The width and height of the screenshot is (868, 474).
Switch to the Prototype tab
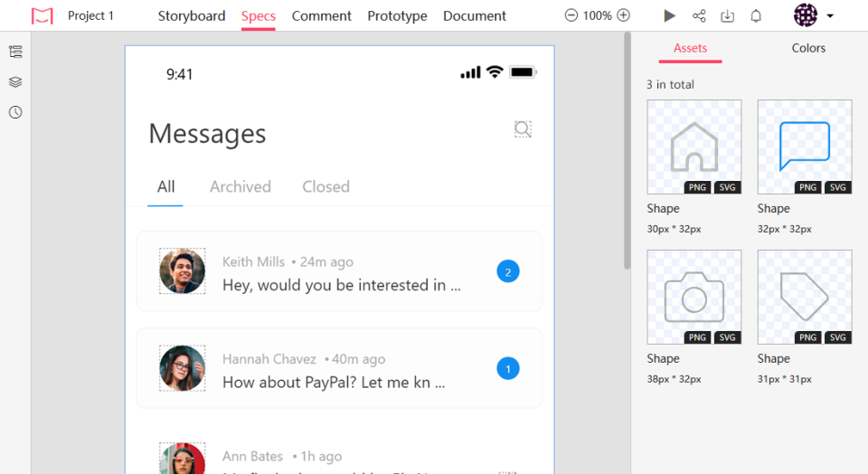[398, 16]
